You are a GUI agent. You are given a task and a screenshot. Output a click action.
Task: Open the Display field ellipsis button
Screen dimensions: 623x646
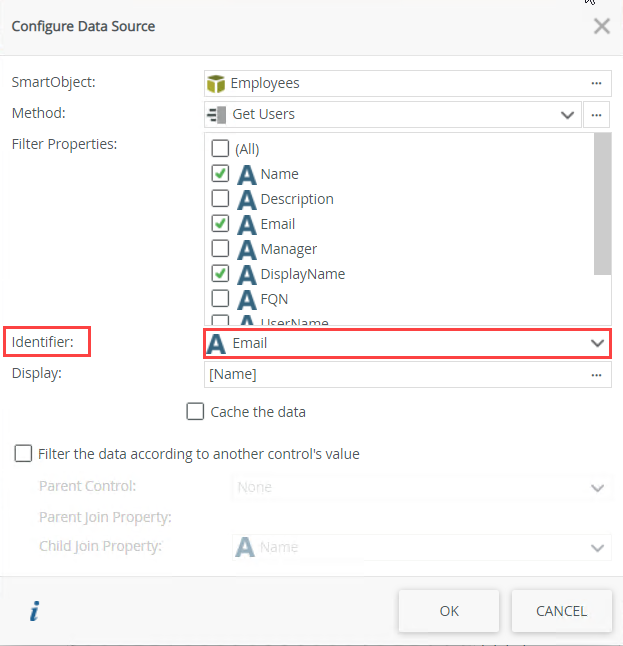(x=596, y=375)
